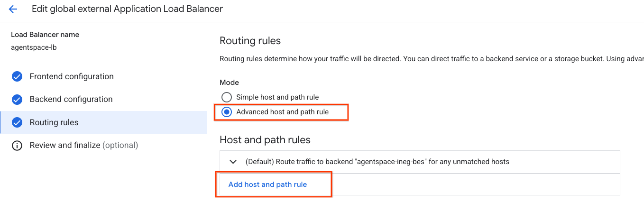Click the Add host and path rule link
The height and width of the screenshot is (203, 644).
[267, 185]
